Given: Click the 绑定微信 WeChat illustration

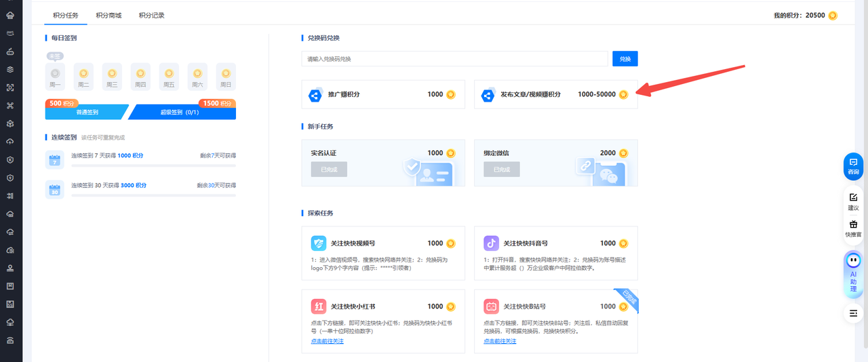Looking at the screenshot, I should point(601,172).
